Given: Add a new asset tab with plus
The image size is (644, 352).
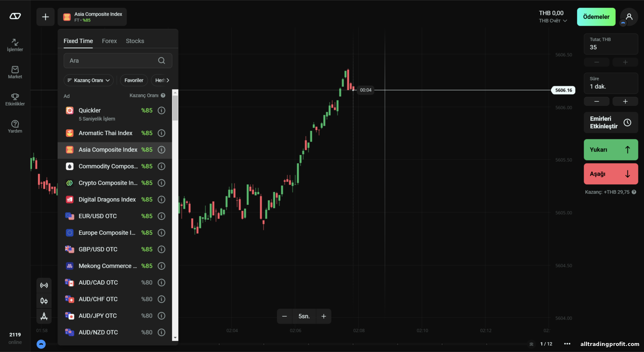Looking at the screenshot, I should click(46, 17).
